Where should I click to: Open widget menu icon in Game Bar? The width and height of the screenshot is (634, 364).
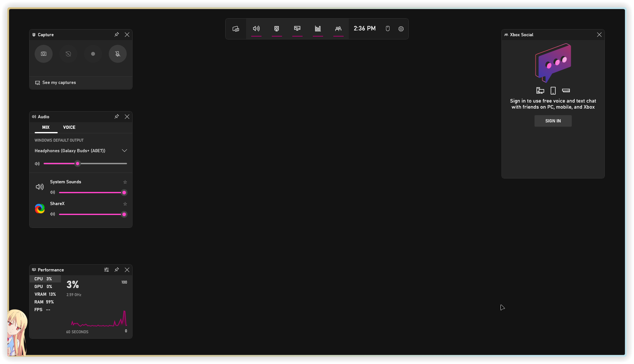point(236,29)
